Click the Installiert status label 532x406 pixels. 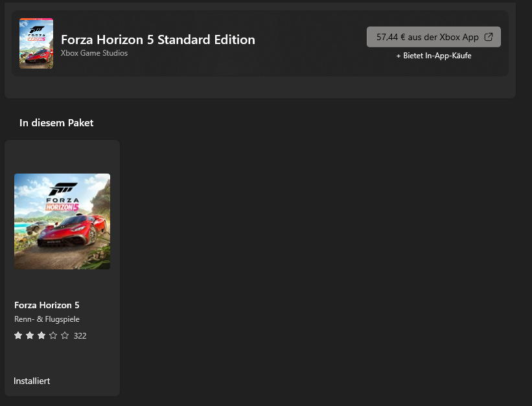click(x=32, y=381)
